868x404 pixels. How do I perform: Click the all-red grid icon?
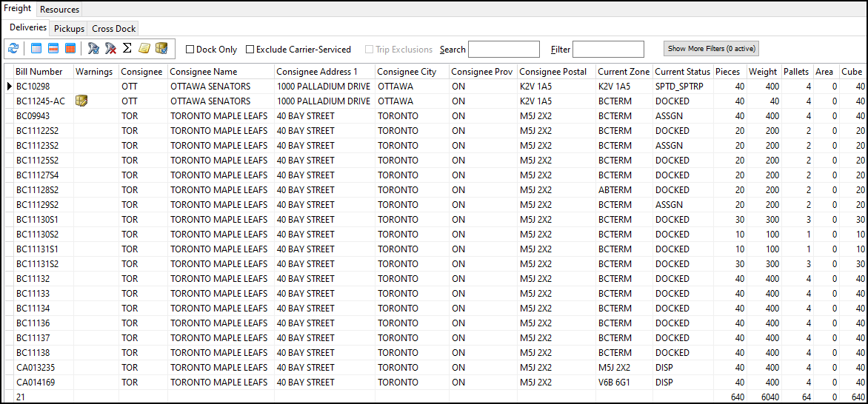(70, 49)
